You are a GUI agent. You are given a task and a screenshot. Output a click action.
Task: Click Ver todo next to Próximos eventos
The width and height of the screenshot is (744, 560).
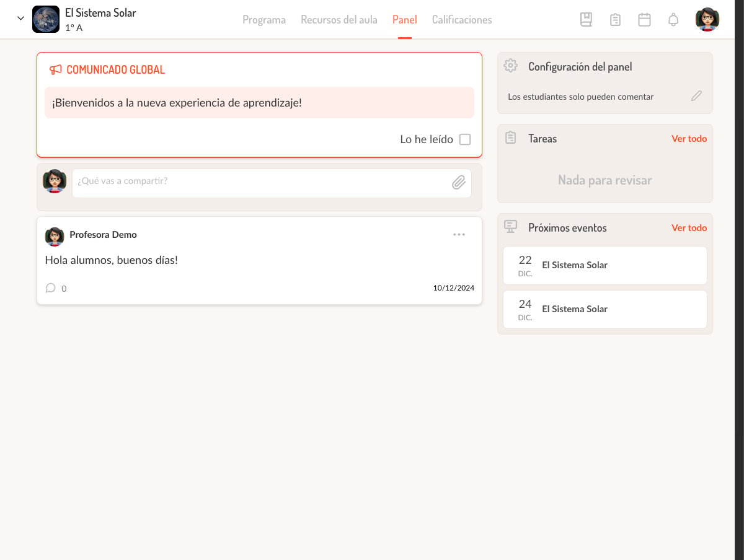689,228
